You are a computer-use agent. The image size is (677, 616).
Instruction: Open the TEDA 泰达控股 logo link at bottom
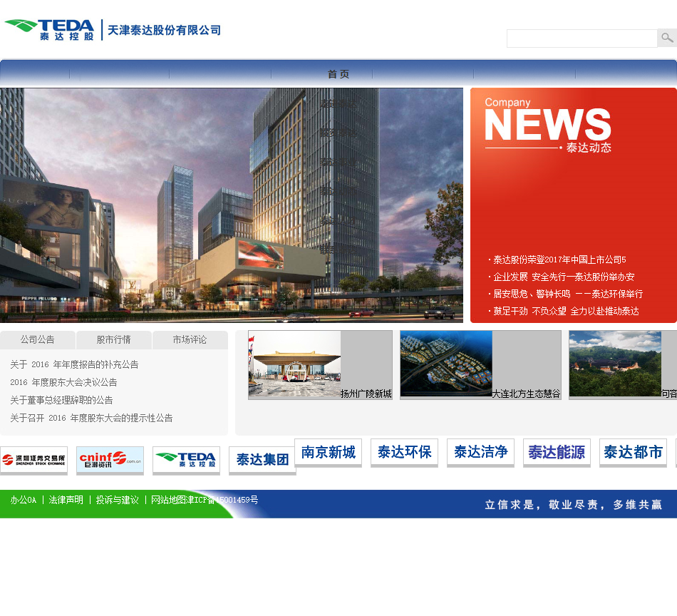click(x=186, y=460)
